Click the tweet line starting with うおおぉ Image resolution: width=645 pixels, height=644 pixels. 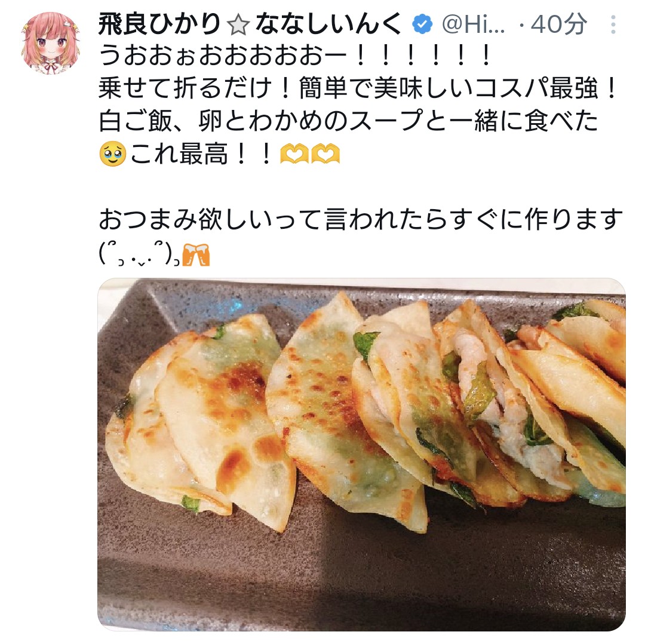294,56
